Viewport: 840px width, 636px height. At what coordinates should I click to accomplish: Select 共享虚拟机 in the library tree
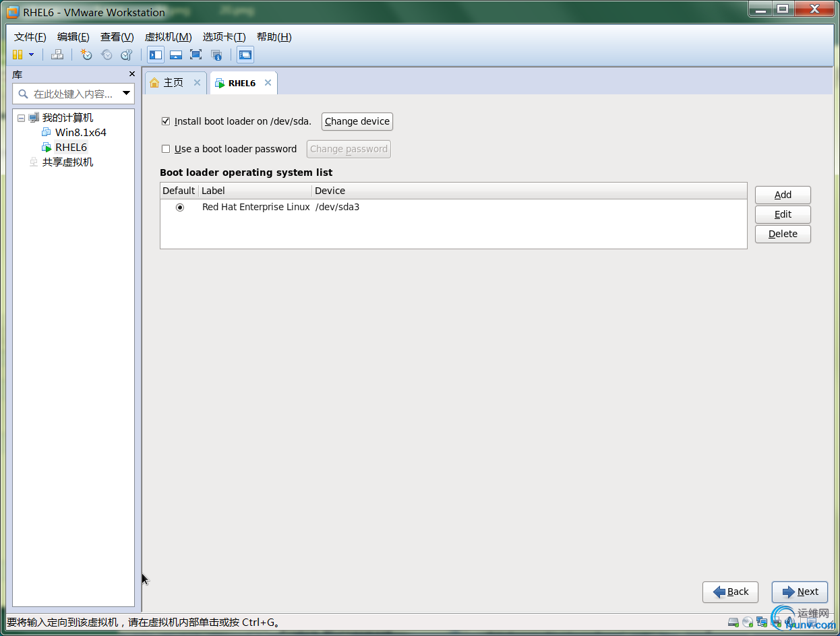[x=67, y=162]
